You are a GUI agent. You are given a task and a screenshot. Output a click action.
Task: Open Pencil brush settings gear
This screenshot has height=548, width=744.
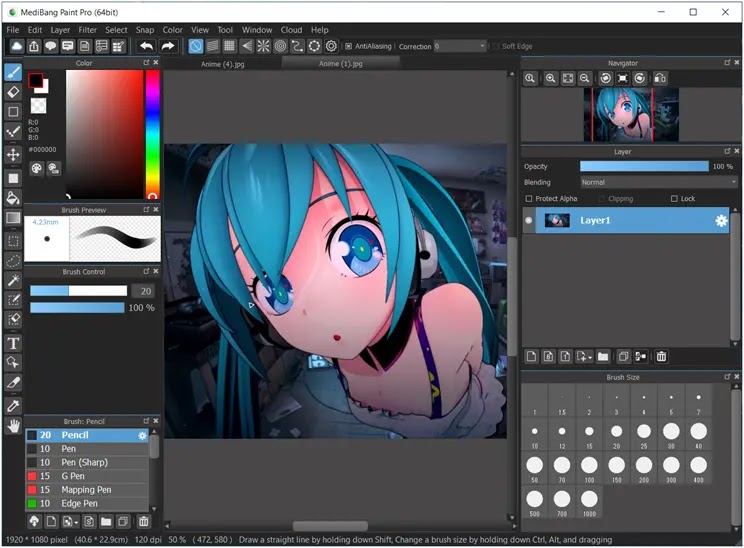click(x=142, y=435)
